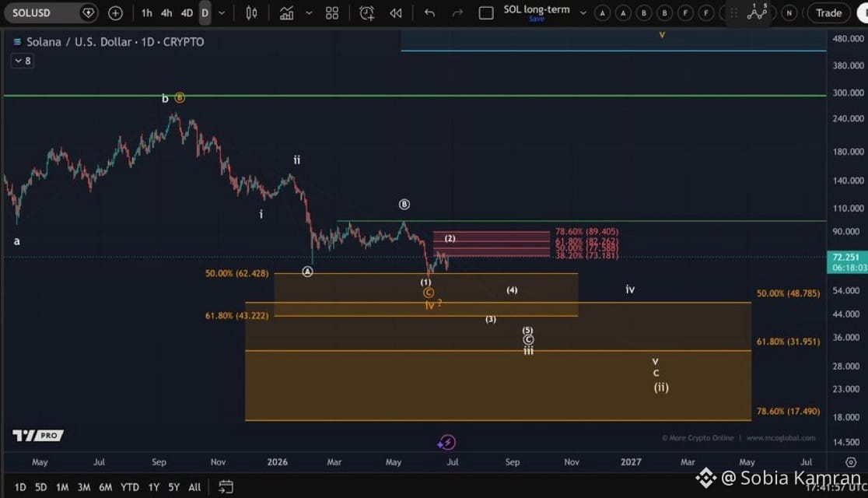Image resolution: width=868 pixels, height=498 pixels.
Task: Select the 50.00% (62.428) Fibonacci label
Action: tap(236, 273)
